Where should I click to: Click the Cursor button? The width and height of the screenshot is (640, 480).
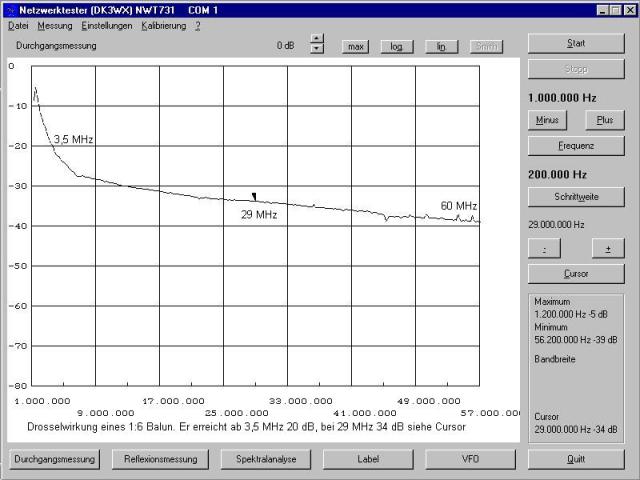[576, 274]
